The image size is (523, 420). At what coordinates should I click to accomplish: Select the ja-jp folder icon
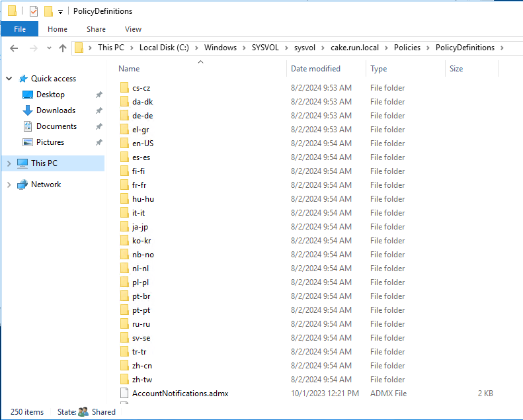pos(124,227)
